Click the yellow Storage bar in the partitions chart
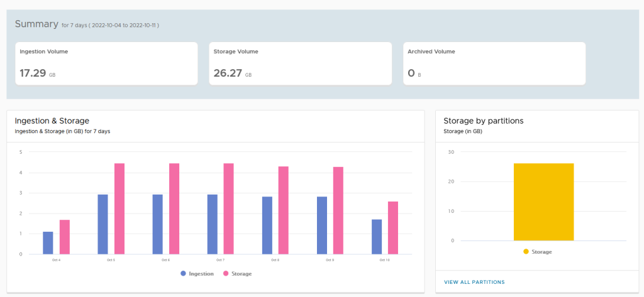 pyautogui.click(x=543, y=202)
